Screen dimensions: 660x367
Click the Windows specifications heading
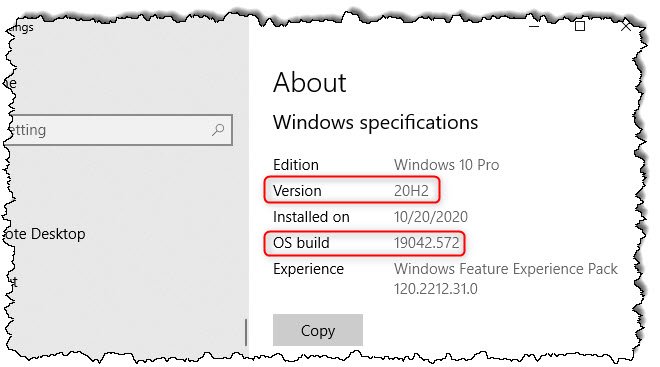tap(375, 122)
